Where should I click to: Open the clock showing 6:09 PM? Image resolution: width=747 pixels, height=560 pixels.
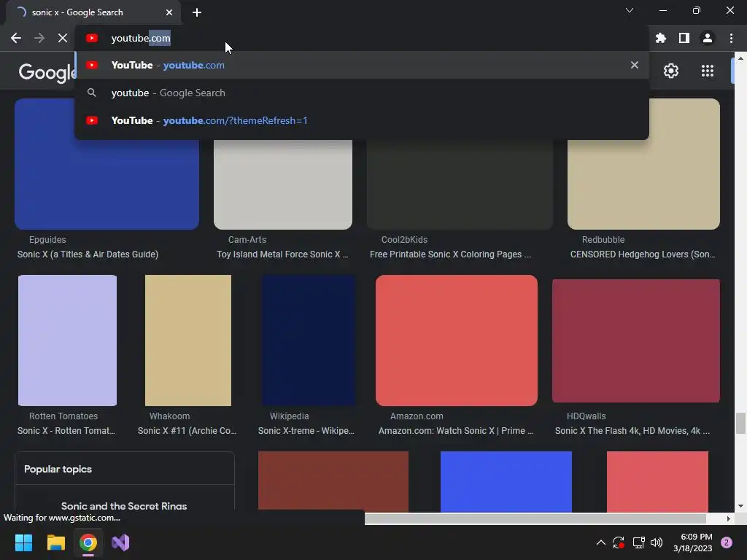point(693,542)
